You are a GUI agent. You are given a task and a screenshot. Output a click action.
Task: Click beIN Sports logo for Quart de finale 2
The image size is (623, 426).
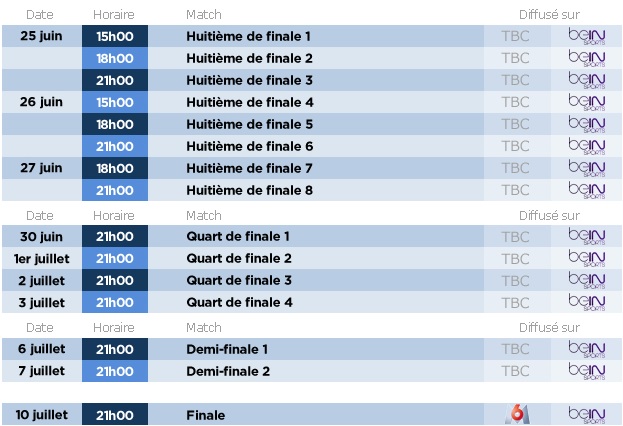[586, 258]
